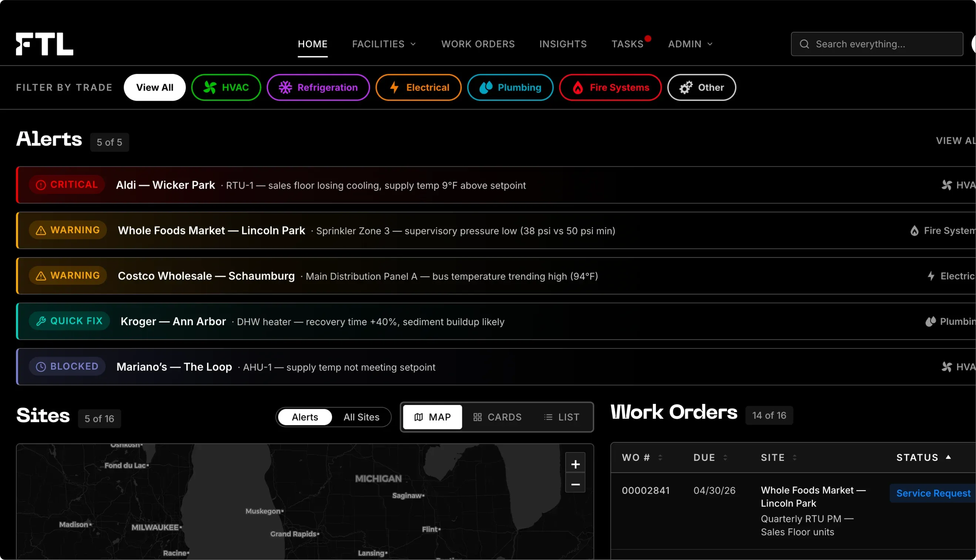Select the CARDS view tab
The height and width of the screenshot is (560, 976).
(497, 417)
